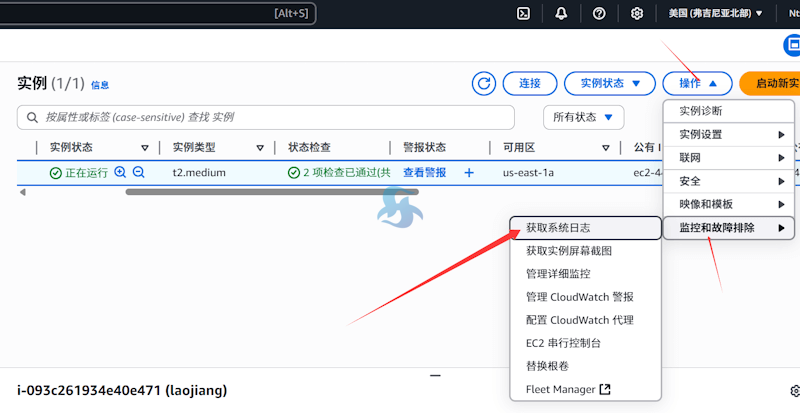This screenshot has width=800, height=413.
Task: Focus the top search bar with Alt+S
Action: click(x=158, y=14)
